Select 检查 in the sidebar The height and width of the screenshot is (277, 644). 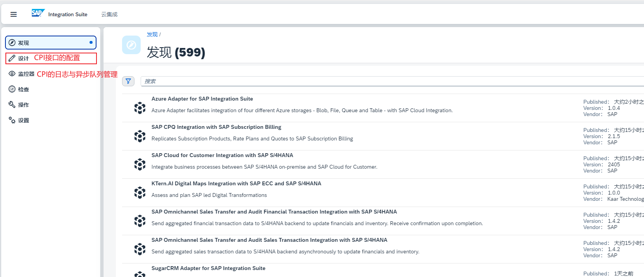point(51,89)
